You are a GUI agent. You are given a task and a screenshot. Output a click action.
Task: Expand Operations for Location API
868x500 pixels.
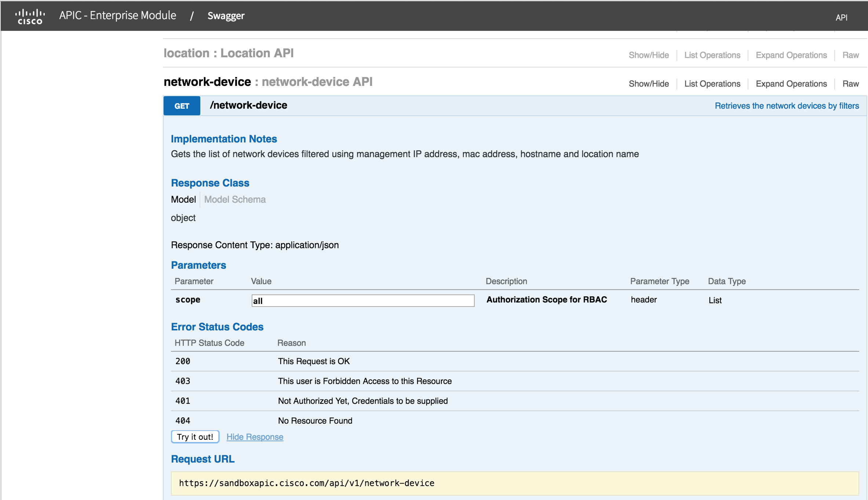pyautogui.click(x=791, y=55)
